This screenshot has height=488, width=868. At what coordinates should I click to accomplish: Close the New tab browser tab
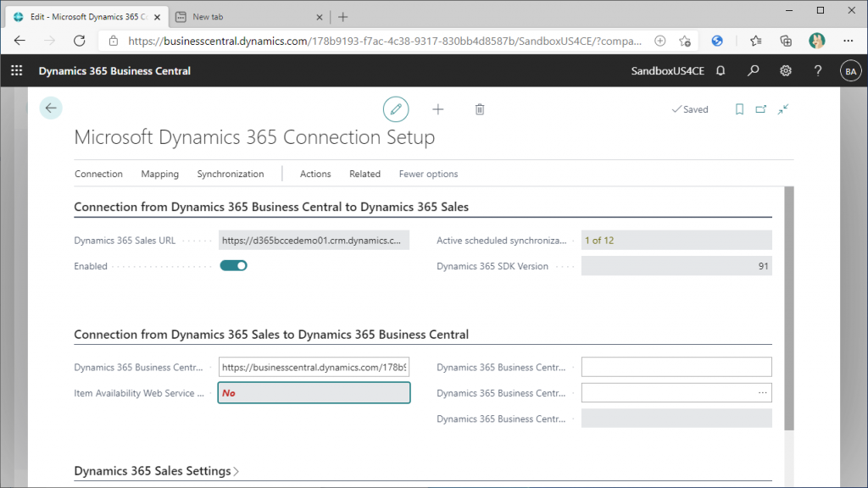320,17
